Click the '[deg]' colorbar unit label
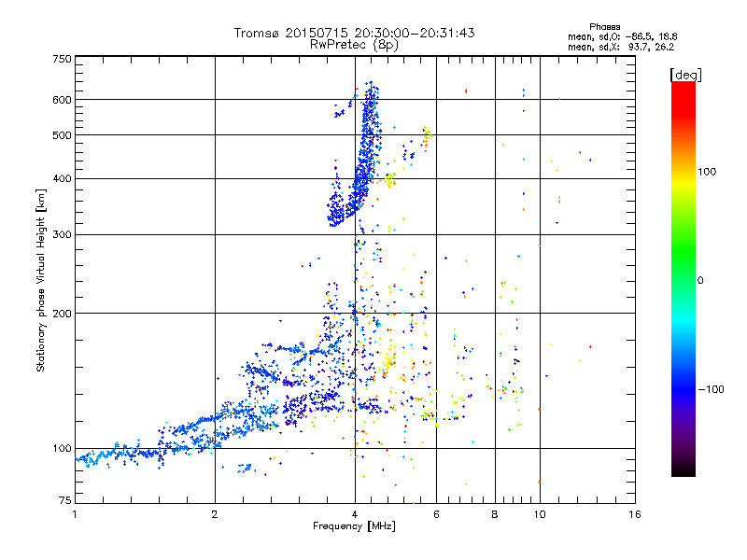Image resolution: width=747 pixels, height=560 pixels. pyautogui.click(x=685, y=75)
